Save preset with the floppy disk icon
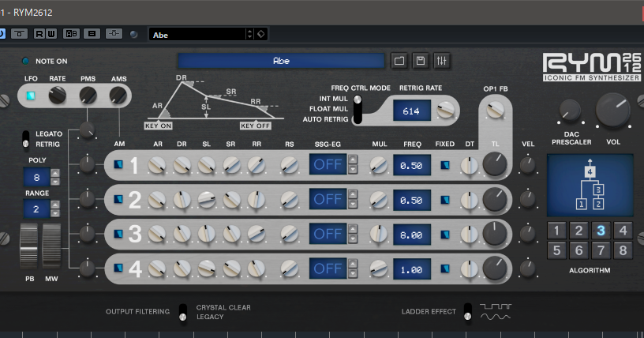The height and width of the screenshot is (338, 644). (x=420, y=61)
